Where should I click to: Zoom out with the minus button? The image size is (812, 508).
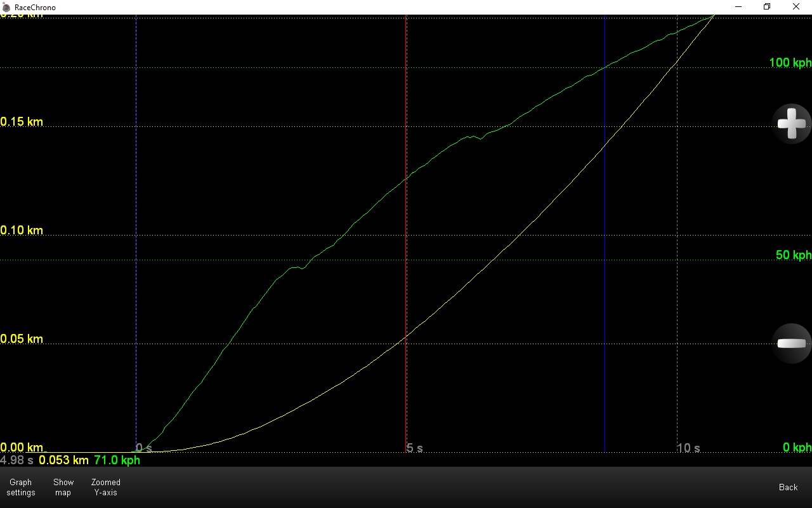pos(791,344)
